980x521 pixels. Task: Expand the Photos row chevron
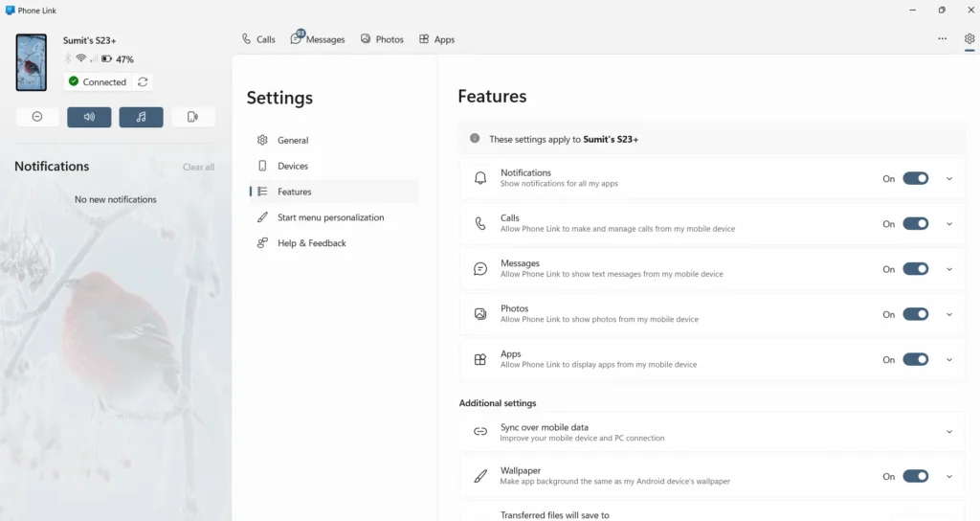click(949, 314)
